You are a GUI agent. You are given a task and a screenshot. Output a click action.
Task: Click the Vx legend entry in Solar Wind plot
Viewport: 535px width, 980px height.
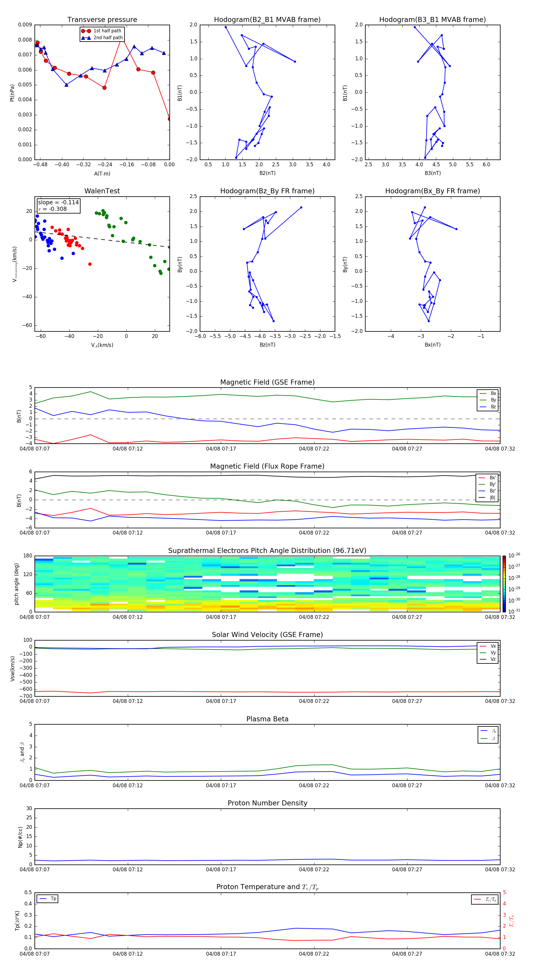(x=488, y=646)
